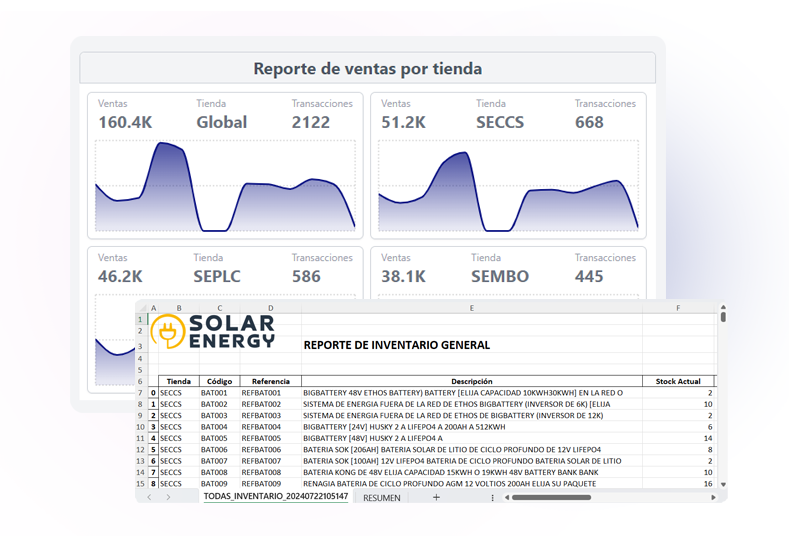Click the horizontal scrollbar thumb

pos(551,497)
